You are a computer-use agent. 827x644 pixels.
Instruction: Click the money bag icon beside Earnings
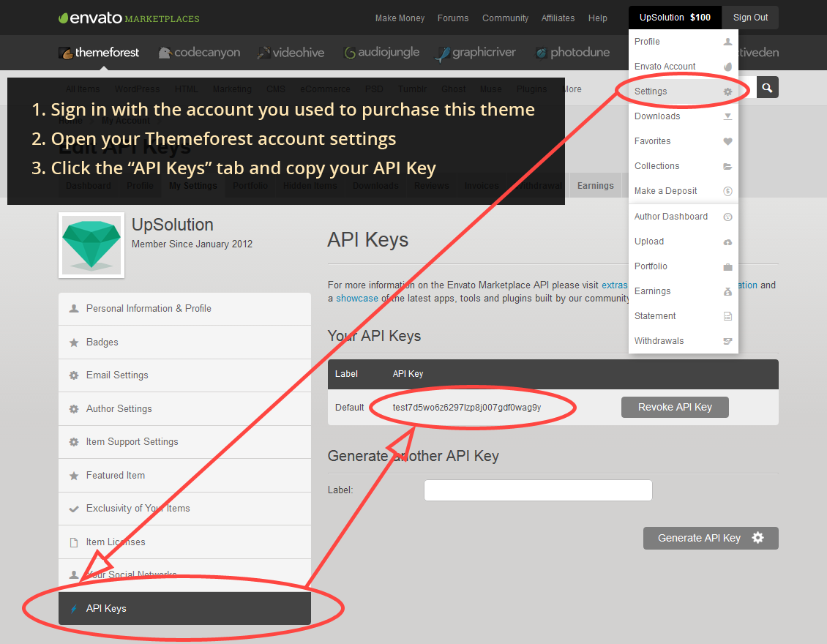728,291
